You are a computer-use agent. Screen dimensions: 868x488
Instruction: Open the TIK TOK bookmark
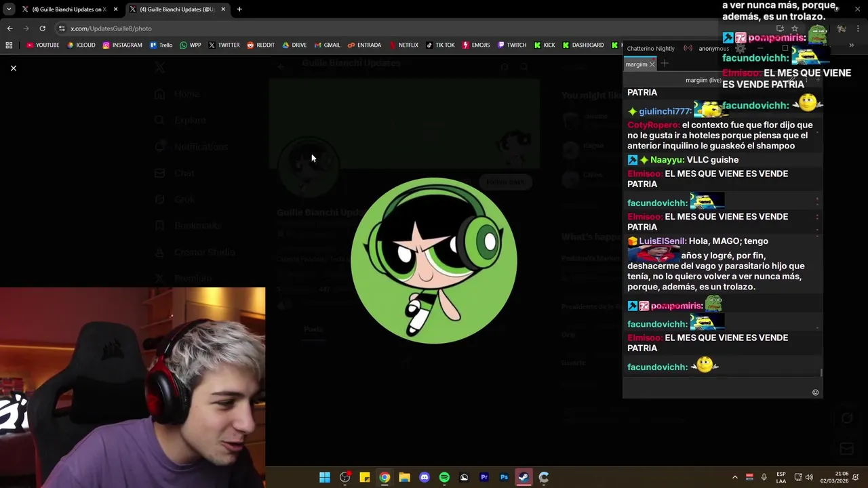click(x=440, y=45)
